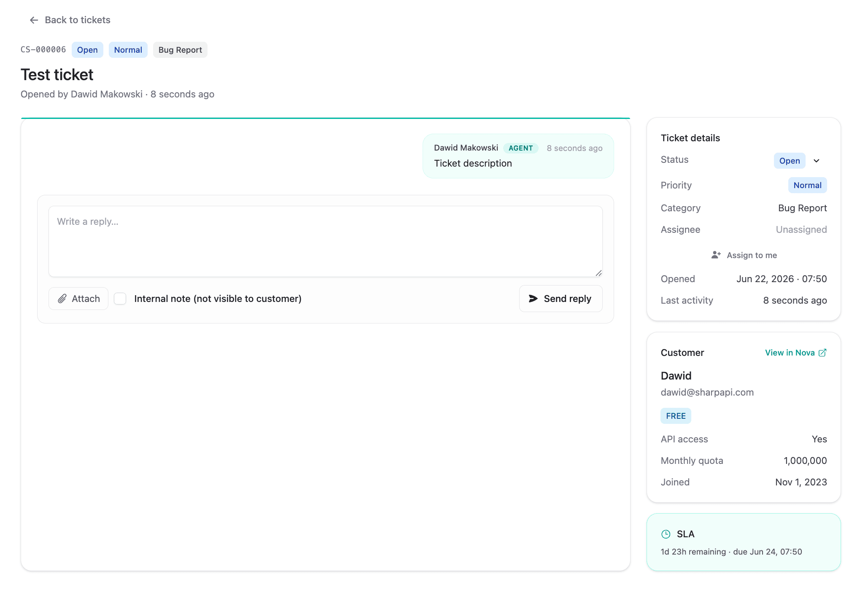The height and width of the screenshot is (598, 868).
Task: Click the FREE plan badge
Action: [x=676, y=416]
